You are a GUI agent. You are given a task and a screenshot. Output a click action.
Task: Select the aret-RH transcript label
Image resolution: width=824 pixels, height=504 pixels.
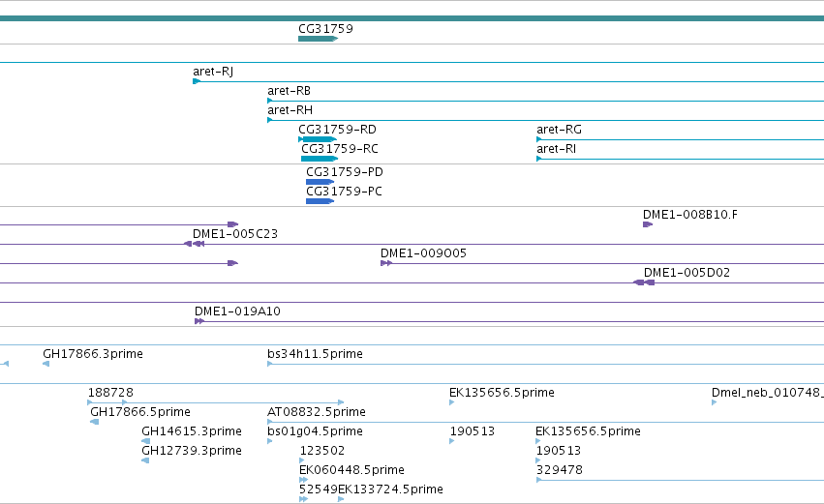coord(290,110)
